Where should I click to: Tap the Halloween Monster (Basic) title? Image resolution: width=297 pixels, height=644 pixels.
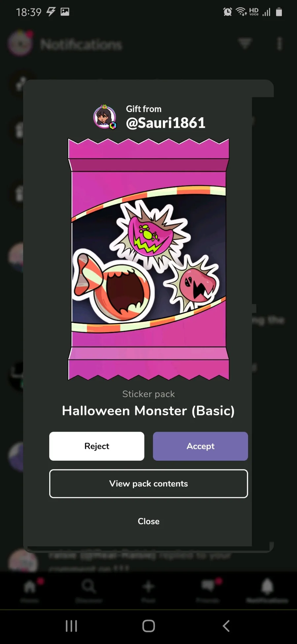(148, 411)
